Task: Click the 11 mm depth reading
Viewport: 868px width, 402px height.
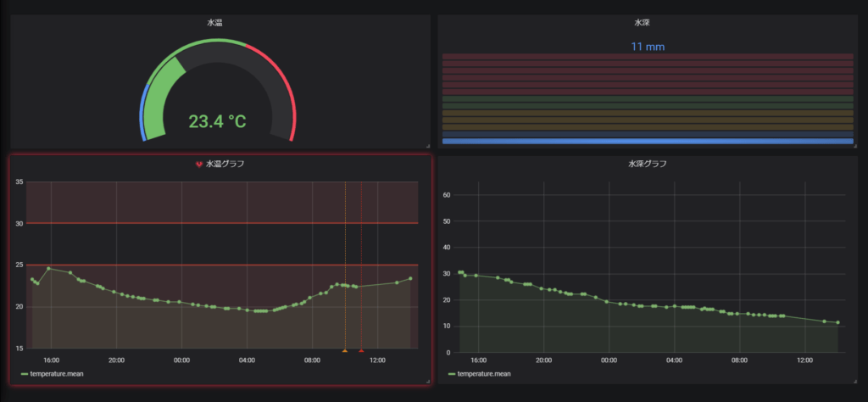Action: (648, 46)
